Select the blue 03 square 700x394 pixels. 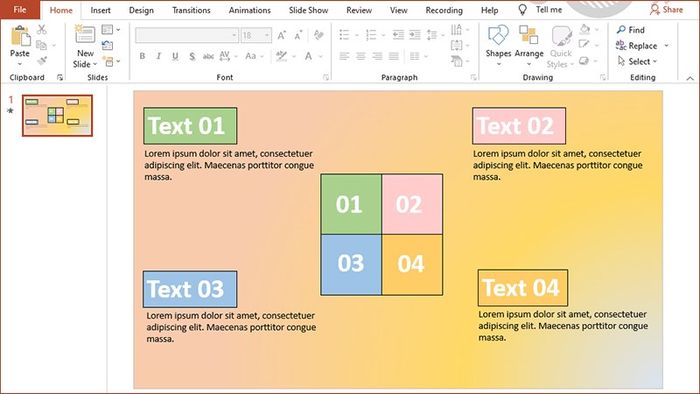pos(351,265)
